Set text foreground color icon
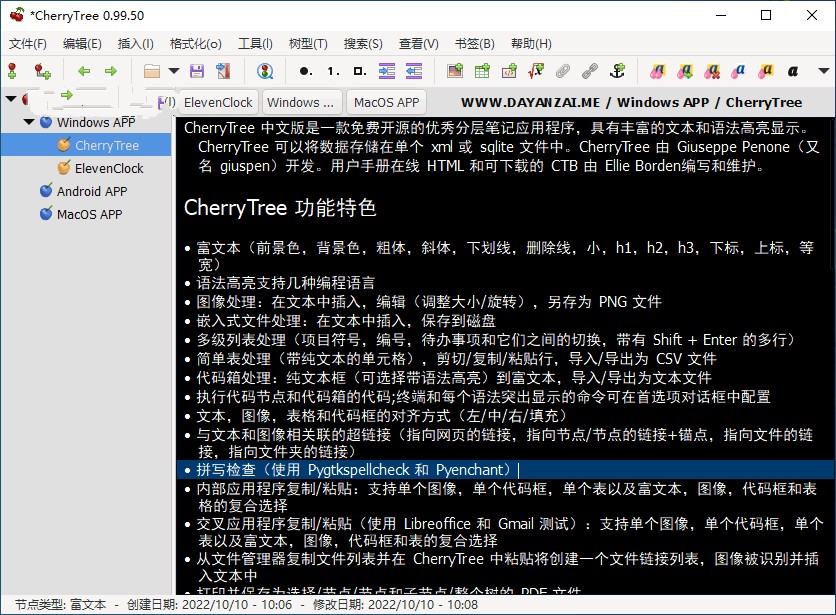Image resolution: width=836 pixels, height=615 pixels. coord(738,70)
